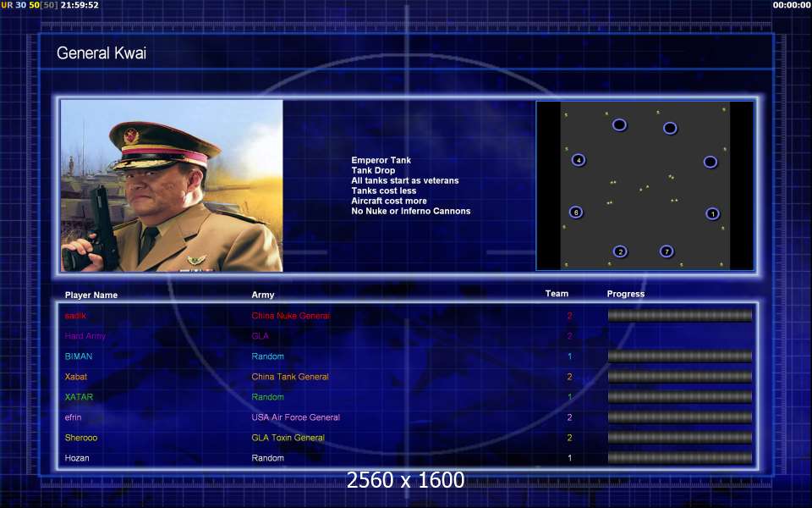Select player name XATAR
The width and height of the screenshot is (812, 508).
[x=79, y=397]
